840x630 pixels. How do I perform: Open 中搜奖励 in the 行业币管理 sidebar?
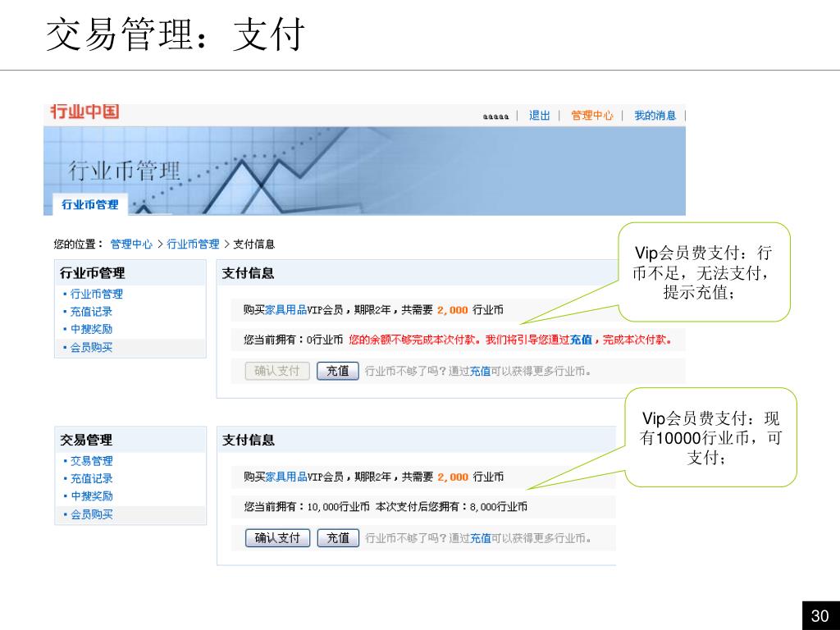click(x=91, y=330)
